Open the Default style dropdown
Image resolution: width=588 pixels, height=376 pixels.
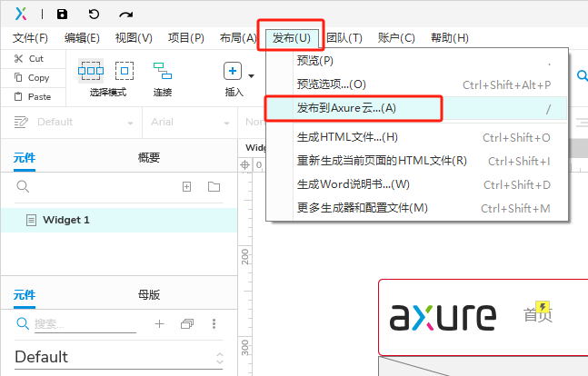pos(131,123)
